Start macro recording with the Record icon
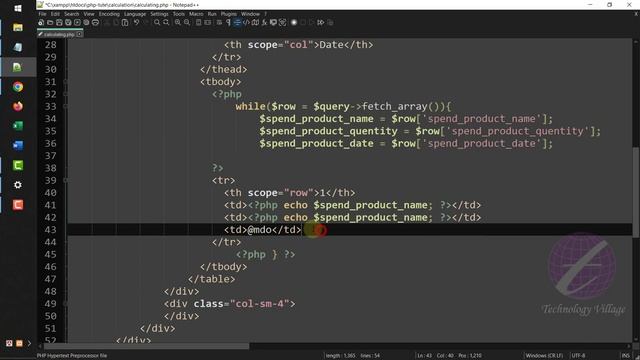 coord(294,22)
